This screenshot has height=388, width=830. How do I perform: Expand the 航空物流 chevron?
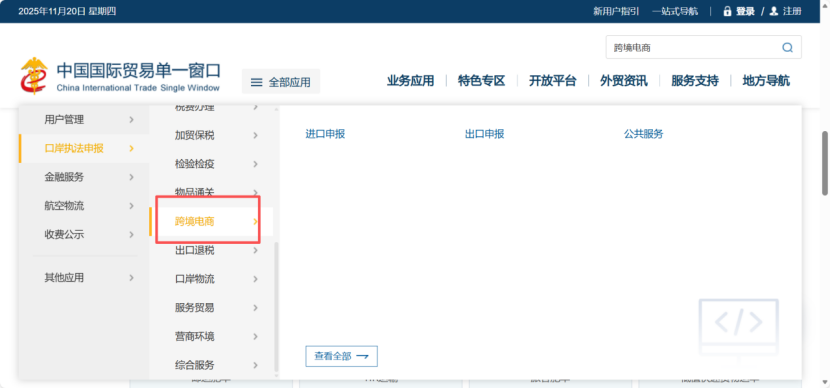click(x=131, y=205)
